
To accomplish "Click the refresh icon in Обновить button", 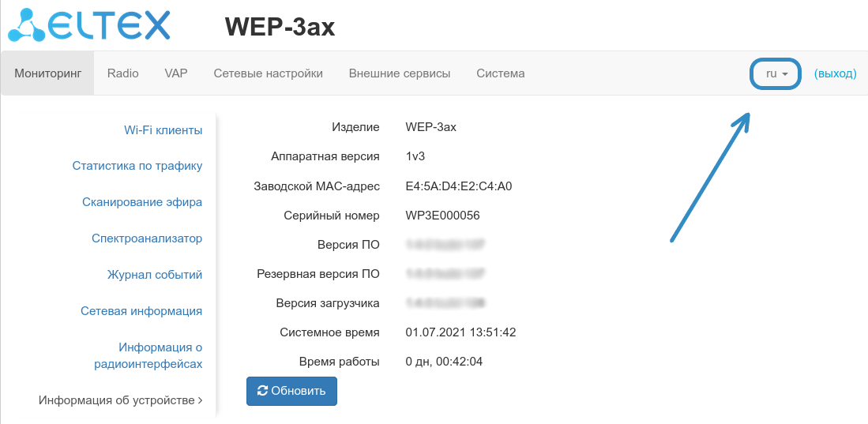I will click(263, 391).
